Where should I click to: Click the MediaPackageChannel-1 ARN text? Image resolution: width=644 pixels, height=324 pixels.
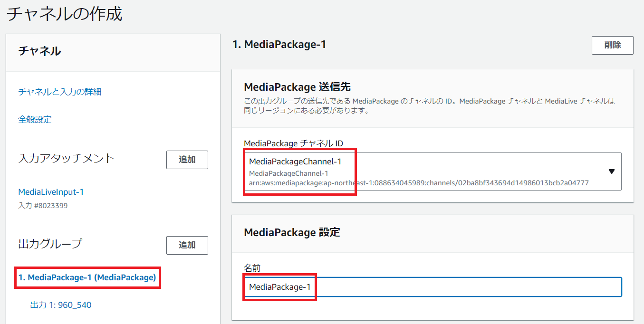(x=419, y=183)
